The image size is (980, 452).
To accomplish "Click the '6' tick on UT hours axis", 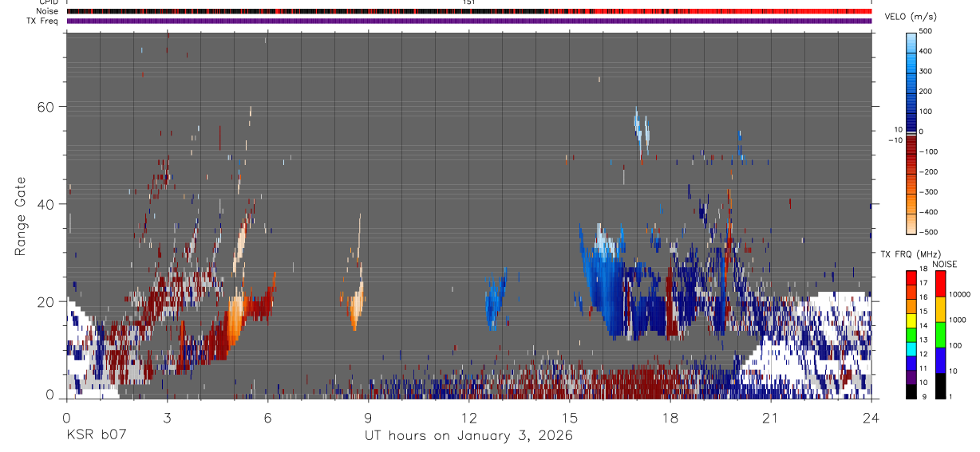I will 267,418.
